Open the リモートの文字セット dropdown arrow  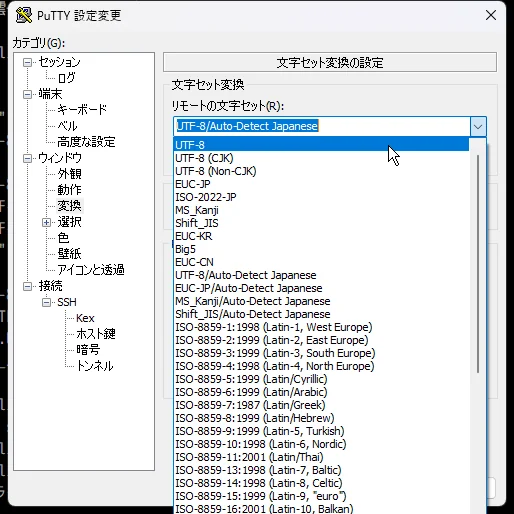[478, 126]
